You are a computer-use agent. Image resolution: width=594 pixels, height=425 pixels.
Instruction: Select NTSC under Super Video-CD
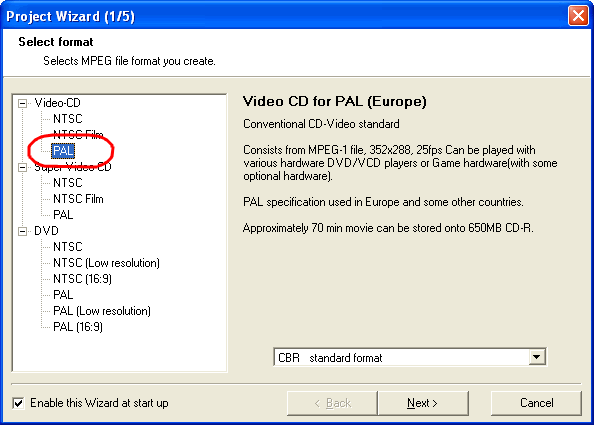click(68, 183)
